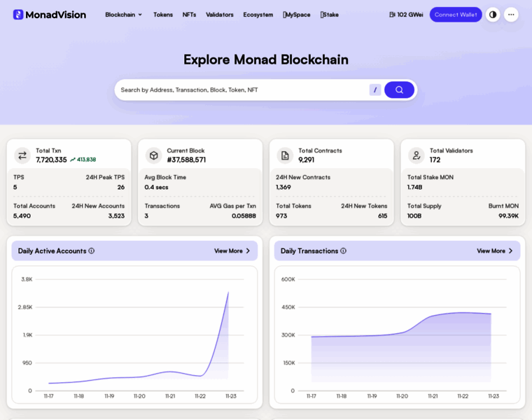Toggle dark/light theme mode

tap(493, 15)
